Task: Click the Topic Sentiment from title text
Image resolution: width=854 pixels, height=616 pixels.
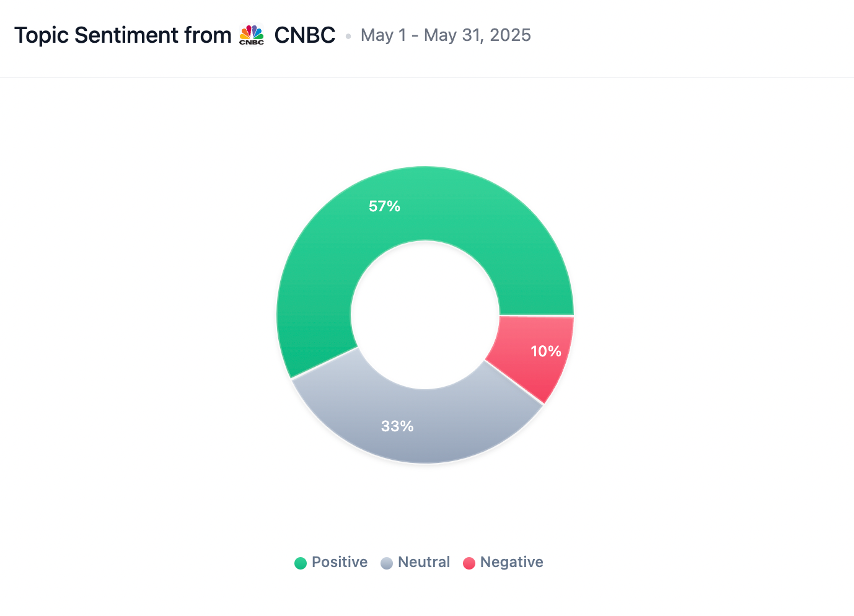Action: point(123,35)
